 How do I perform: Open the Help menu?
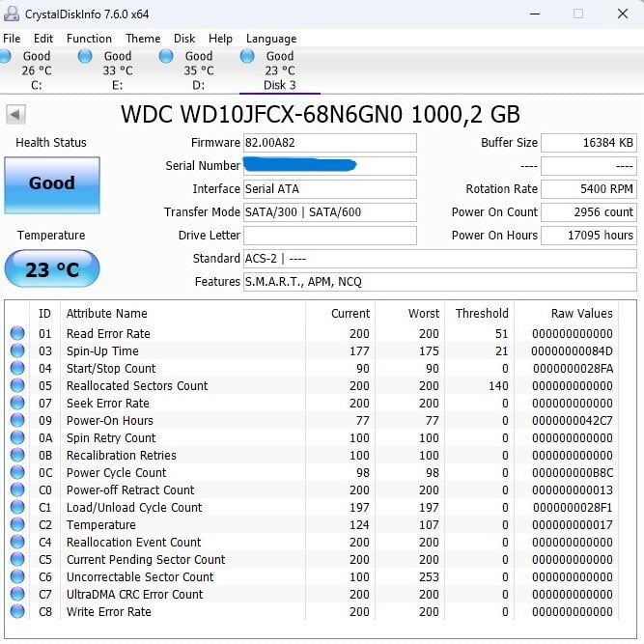point(220,39)
